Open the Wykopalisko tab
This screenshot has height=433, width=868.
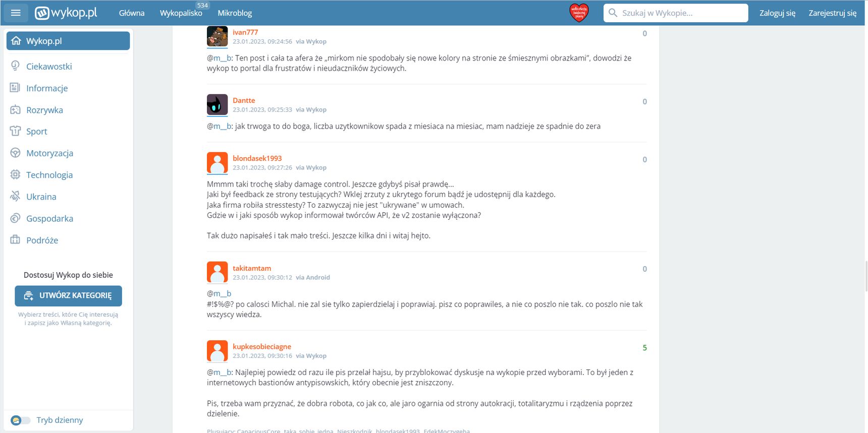[x=181, y=13]
